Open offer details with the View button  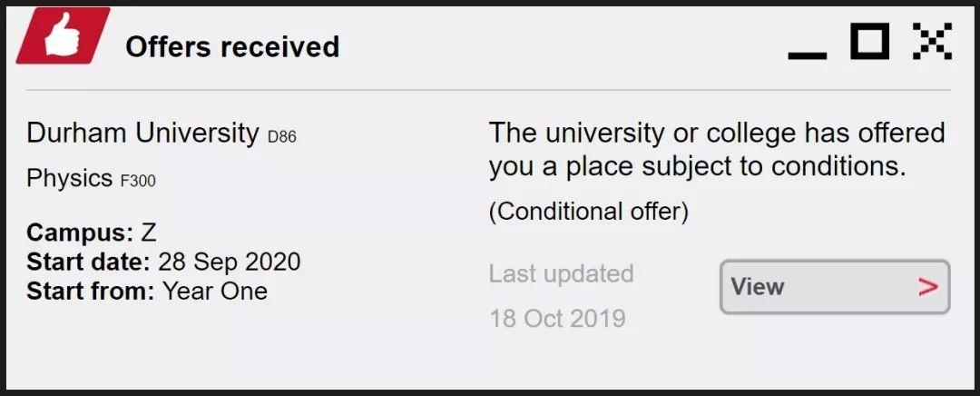point(835,287)
